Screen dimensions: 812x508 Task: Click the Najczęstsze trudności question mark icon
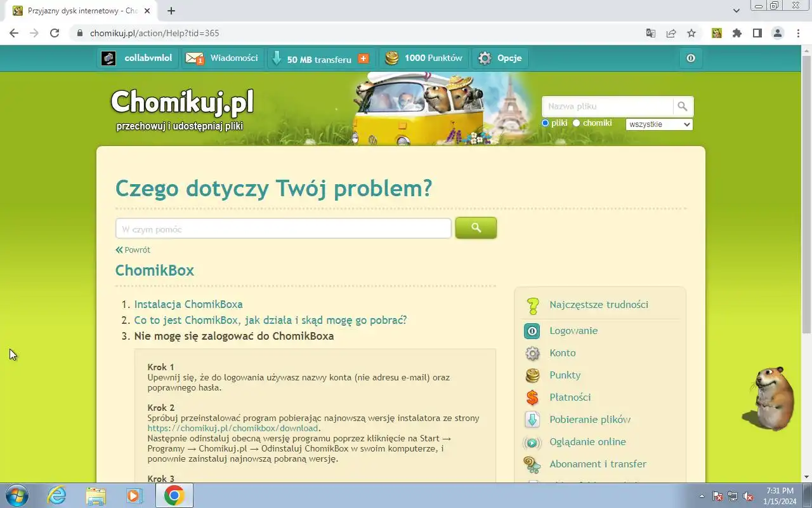coord(533,305)
